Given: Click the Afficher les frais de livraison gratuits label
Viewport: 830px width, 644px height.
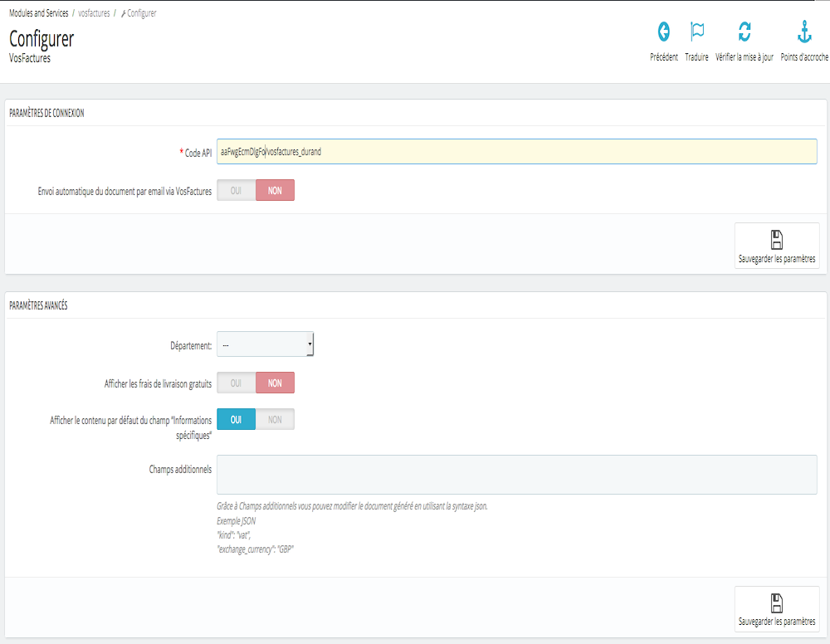Looking at the screenshot, I should (158, 384).
